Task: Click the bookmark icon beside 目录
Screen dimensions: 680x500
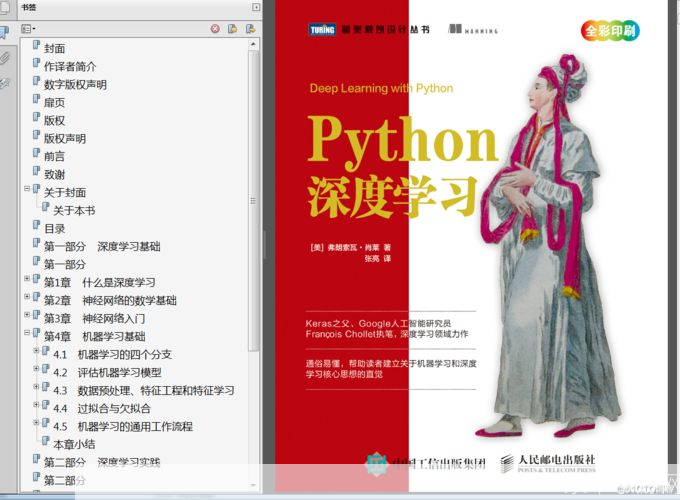Action: coord(36,225)
